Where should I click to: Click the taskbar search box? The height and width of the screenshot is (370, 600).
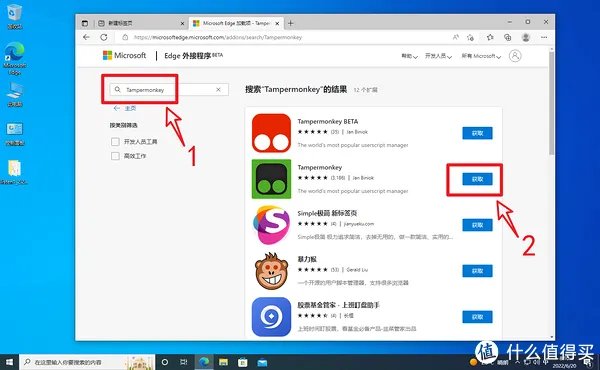click(x=87, y=362)
